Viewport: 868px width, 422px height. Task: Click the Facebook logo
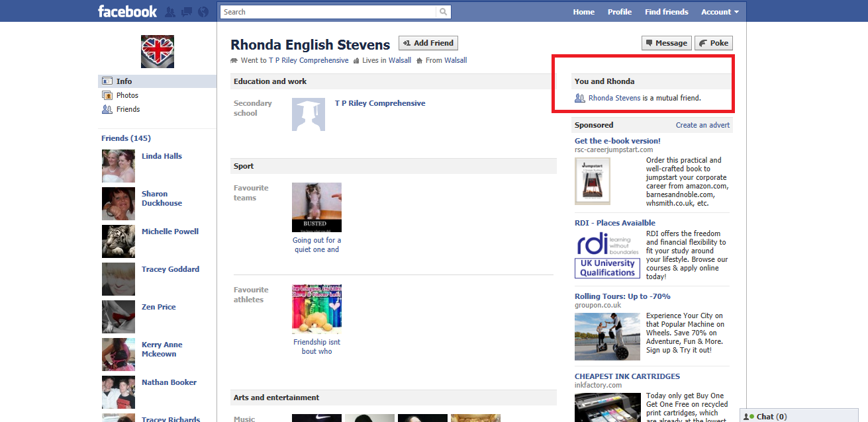click(x=127, y=11)
